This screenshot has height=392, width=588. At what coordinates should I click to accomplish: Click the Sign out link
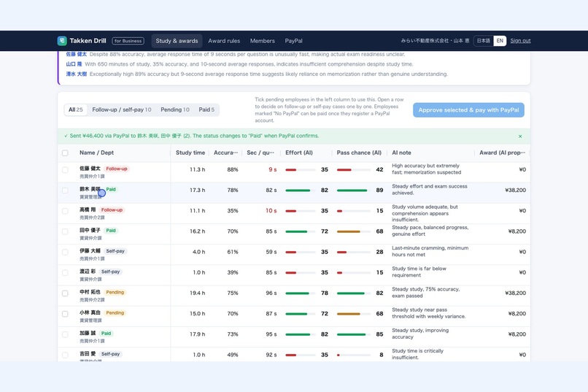[520, 40]
